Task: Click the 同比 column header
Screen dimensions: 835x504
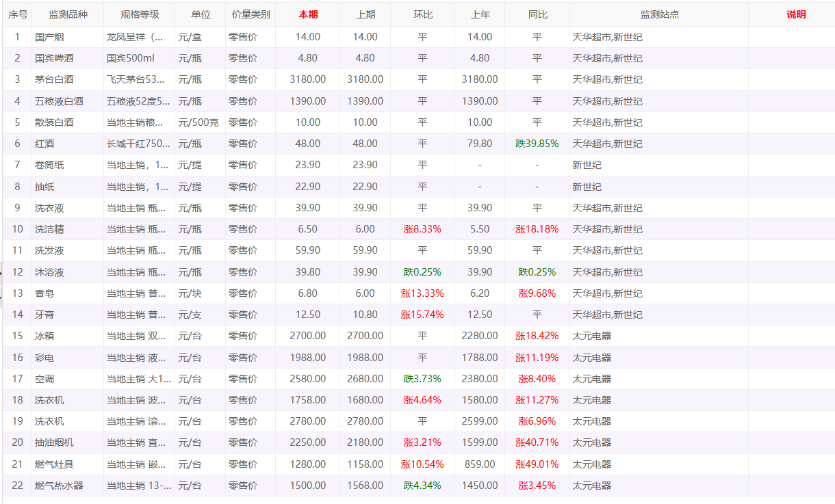Action: (x=537, y=14)
